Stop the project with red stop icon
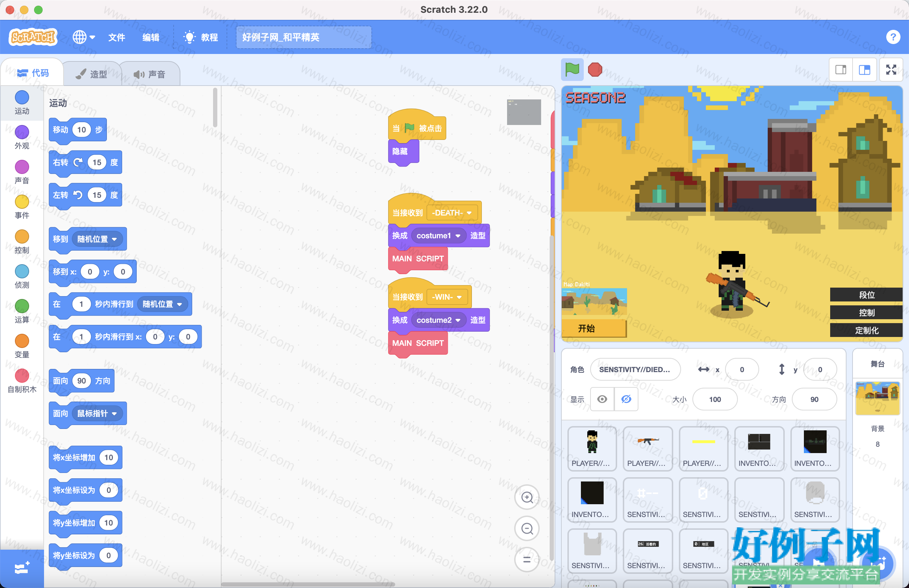Viewport: 909px width, 588px height. coord(595,70)
